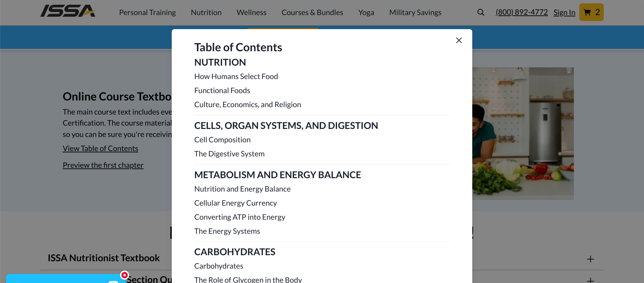Open the shopping cart with 2 items
The height and width of the screenshot is (283, 644).
click(591, 12)
